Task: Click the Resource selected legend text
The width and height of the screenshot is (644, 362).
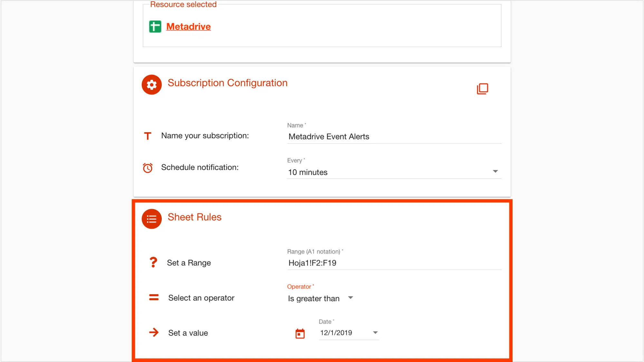Action: click(183, 5)
